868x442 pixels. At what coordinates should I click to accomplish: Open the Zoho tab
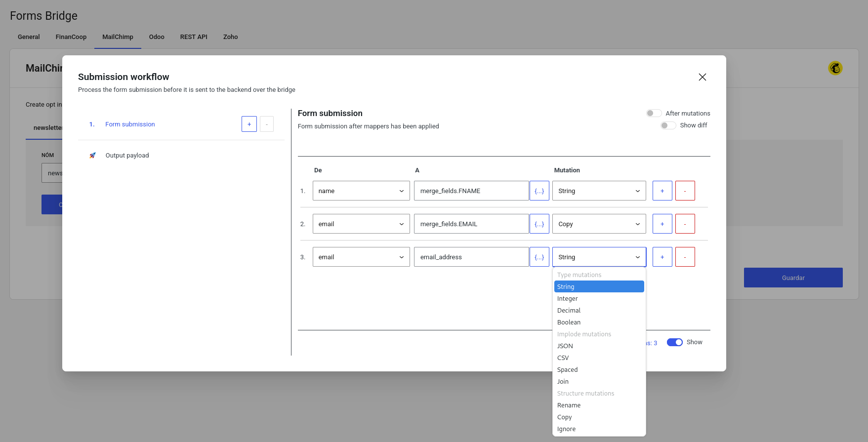click(230, 37)
